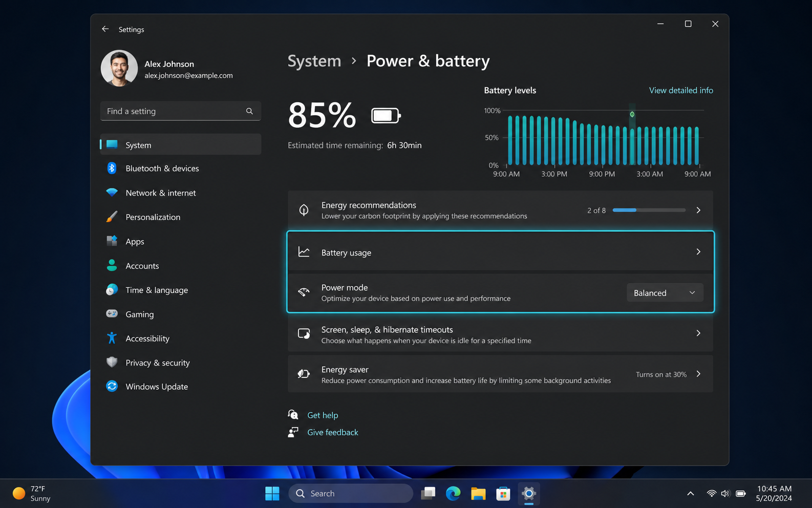Click the 'Turns on at 30%' text
This screenshot has height=508, width=812.
click(661, 374)
